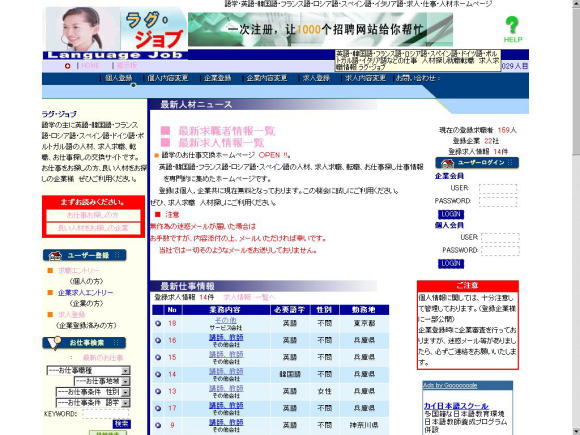The height and width of the screenshot is (435, 580).
Task: Click the 必要語学 column header
Action: [290, 310]
